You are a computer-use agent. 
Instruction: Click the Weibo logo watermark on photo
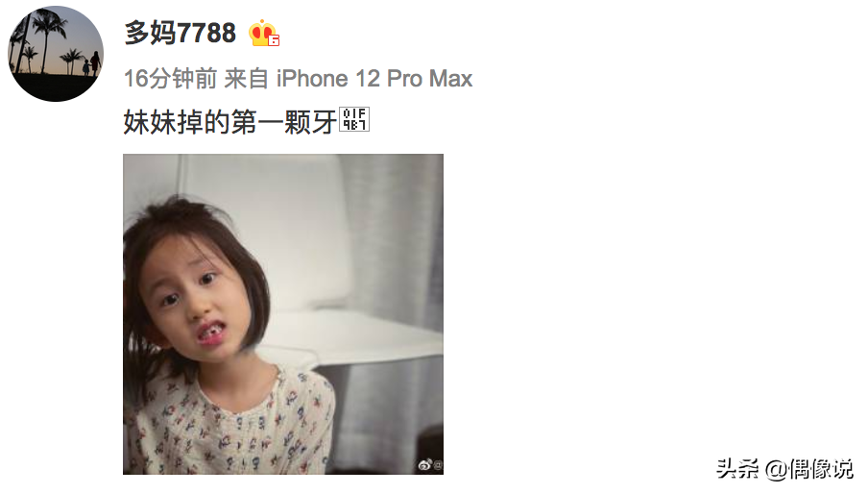tap(424, 464)
